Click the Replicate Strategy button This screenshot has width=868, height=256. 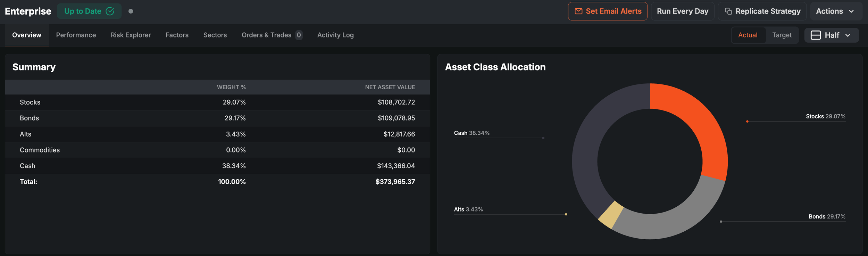[763, 11]
